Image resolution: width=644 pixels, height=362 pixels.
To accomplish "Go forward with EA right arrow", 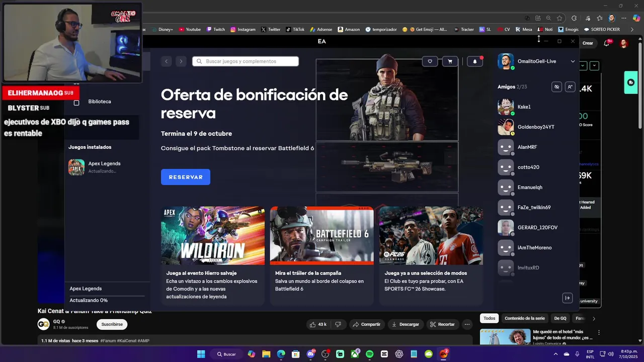I will point(181,61).
